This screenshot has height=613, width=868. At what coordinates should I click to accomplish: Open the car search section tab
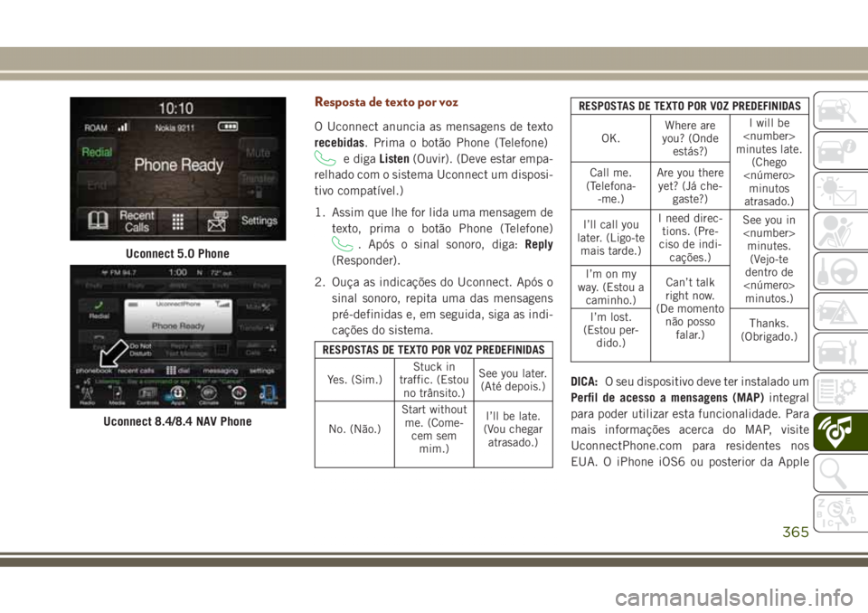[840, 110]
